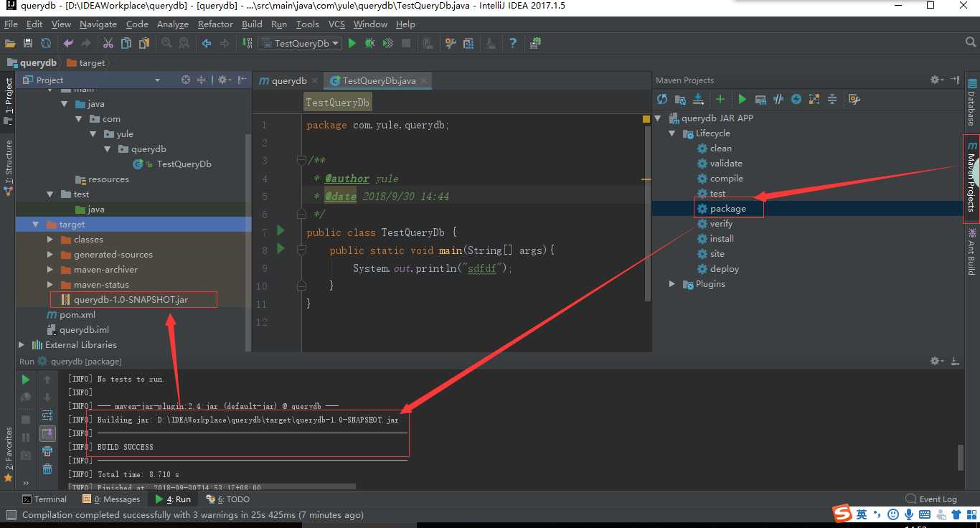Open the 6: TODO tool window

(228, 499)
